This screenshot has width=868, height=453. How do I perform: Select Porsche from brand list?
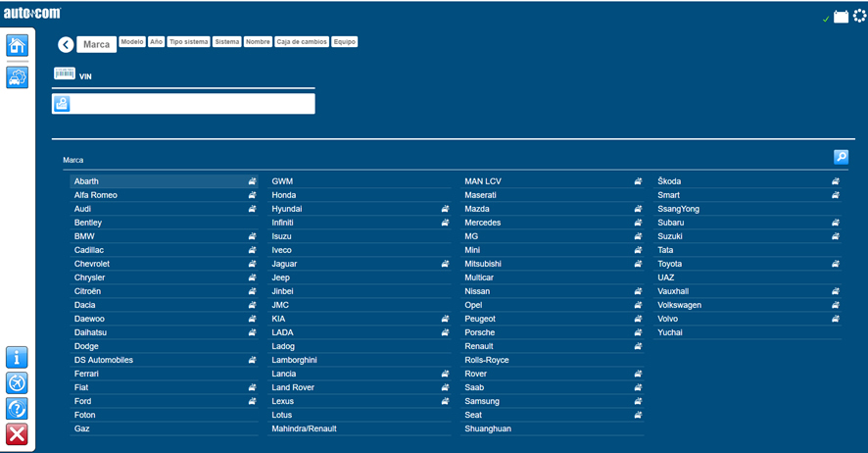click(x=553, y=332)
